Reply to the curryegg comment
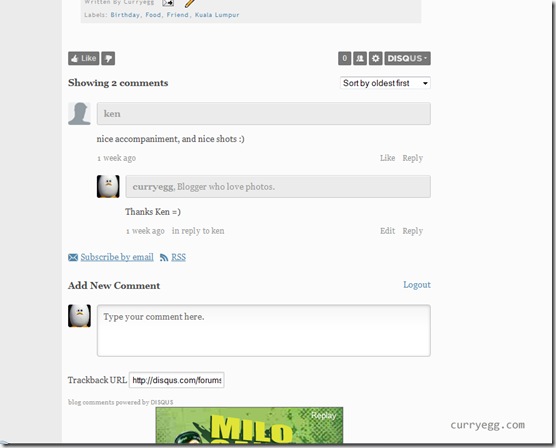The width and height of the screenshot is (556, 448). tap(412, 231)
